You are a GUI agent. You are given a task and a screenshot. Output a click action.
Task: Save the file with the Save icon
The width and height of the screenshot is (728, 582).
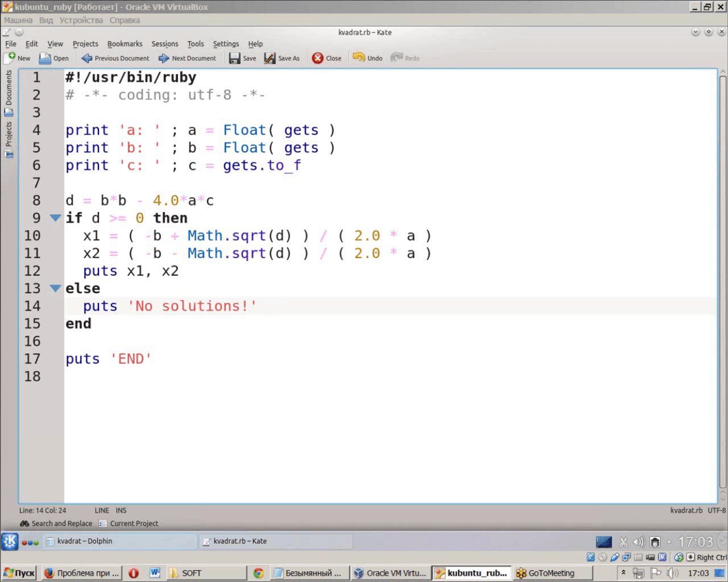235,58
